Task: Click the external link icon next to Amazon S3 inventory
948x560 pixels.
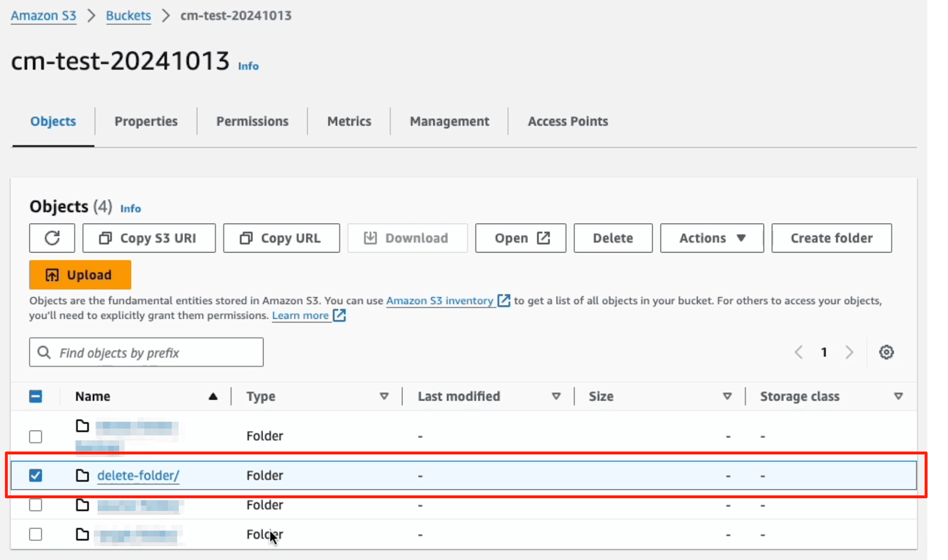Action: pyautogui.click(x=503, y=300)
